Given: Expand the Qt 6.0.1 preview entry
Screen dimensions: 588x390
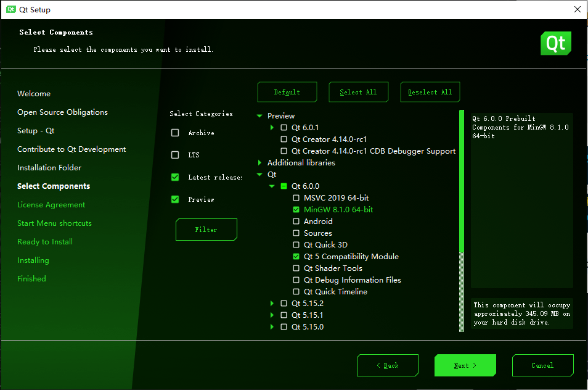Looking at the screenshot, I should 272,127.
